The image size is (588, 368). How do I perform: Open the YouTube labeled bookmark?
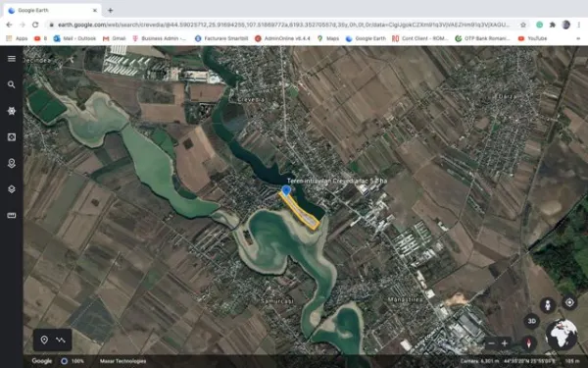[x=532, y=38]
